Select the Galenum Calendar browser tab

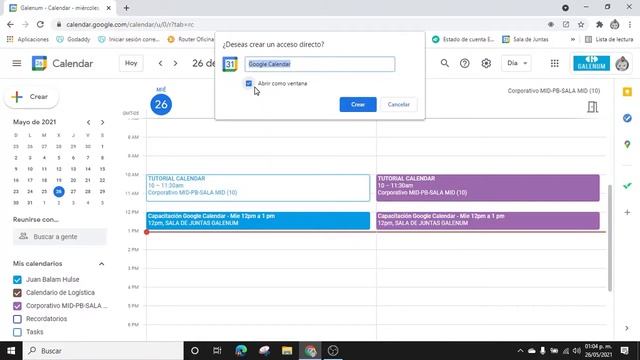[60, 8]
